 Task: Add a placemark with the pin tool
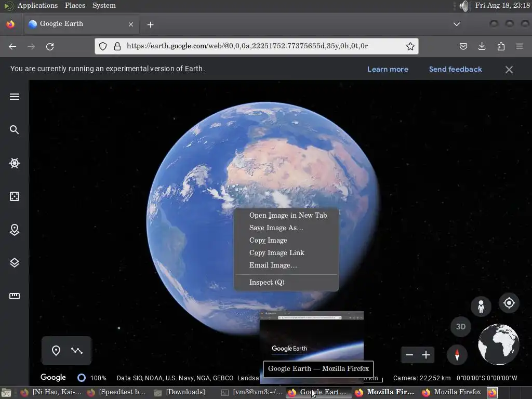[56, 351]
